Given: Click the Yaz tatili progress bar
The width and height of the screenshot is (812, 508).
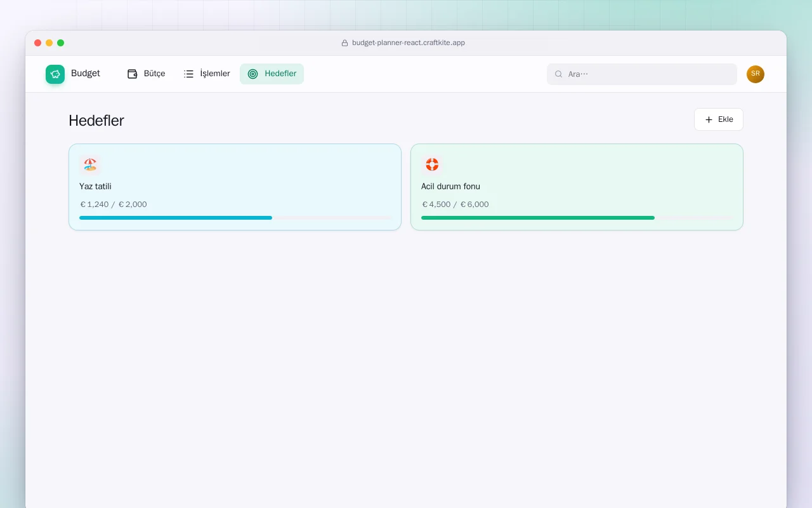Looking at the screenshot, I should pyautogui.click(x=236, y=218).
